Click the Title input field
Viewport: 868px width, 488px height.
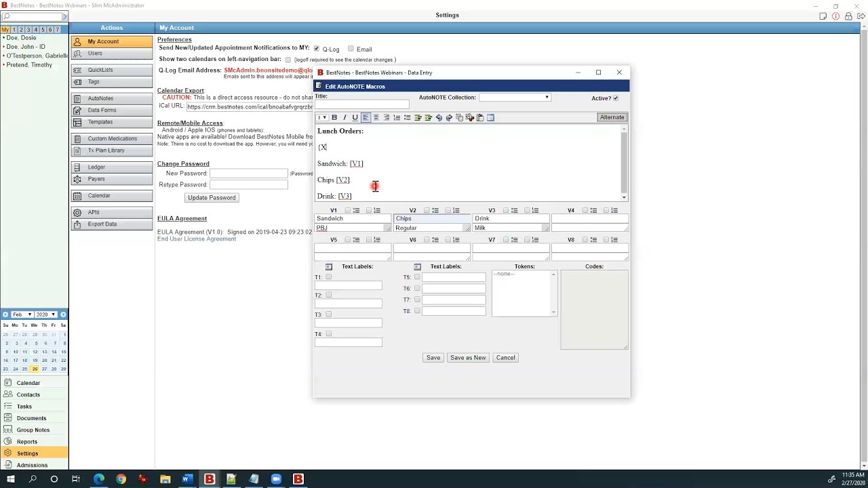click(361, 105)
